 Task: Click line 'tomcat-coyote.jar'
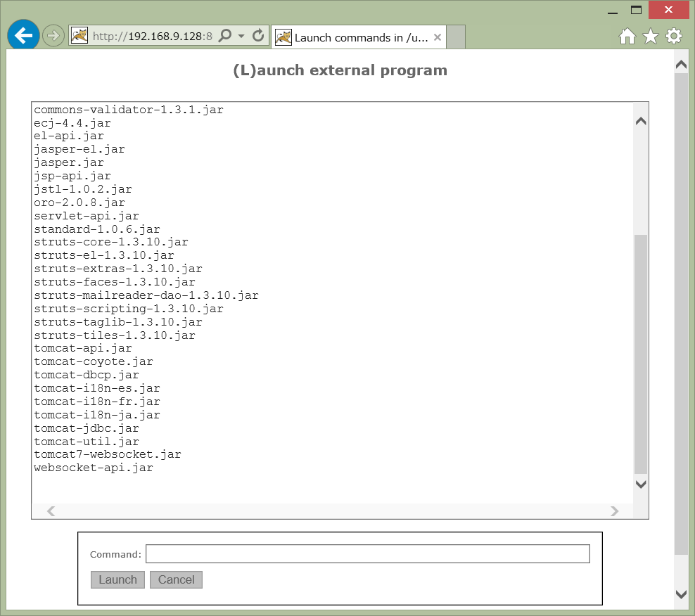[x=94, y=361]
